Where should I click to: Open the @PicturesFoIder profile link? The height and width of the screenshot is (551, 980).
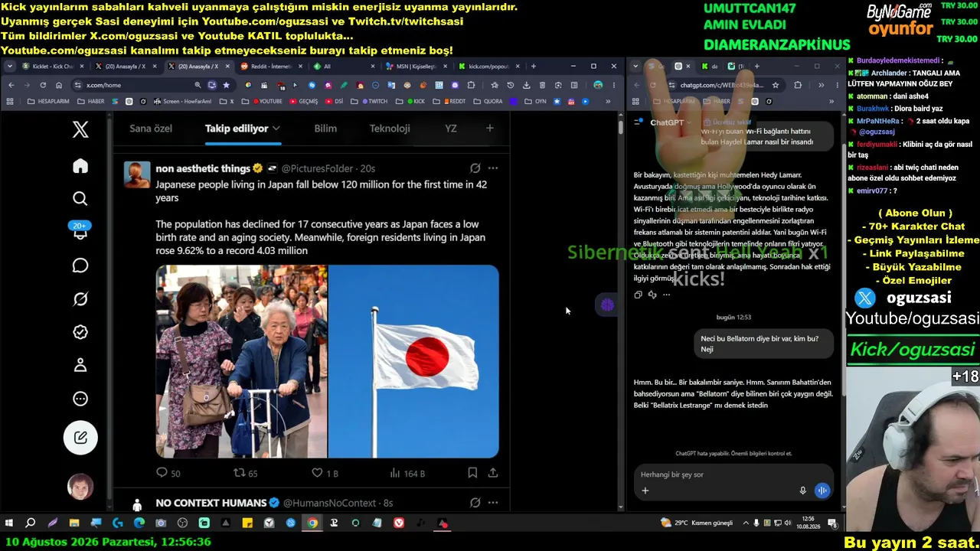tap(317, 168)
